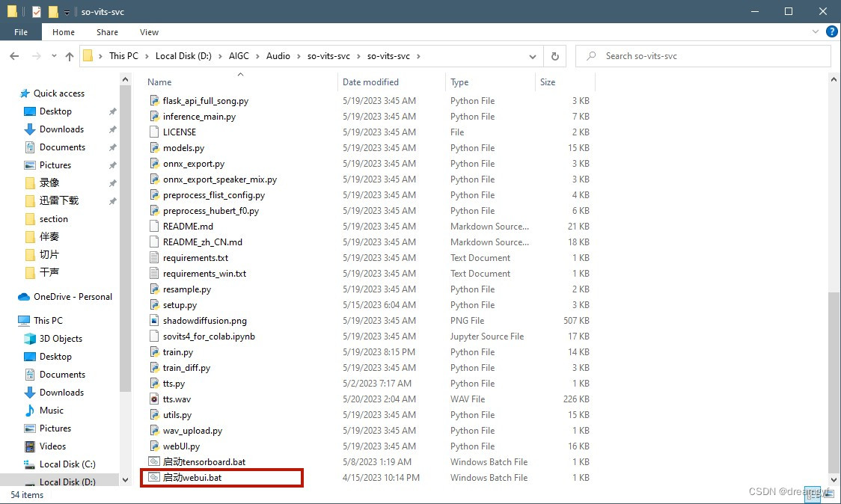The width and height of the screenshot is (841, 504).
Task: Open Videos folder under This PC
Action: 52,446
